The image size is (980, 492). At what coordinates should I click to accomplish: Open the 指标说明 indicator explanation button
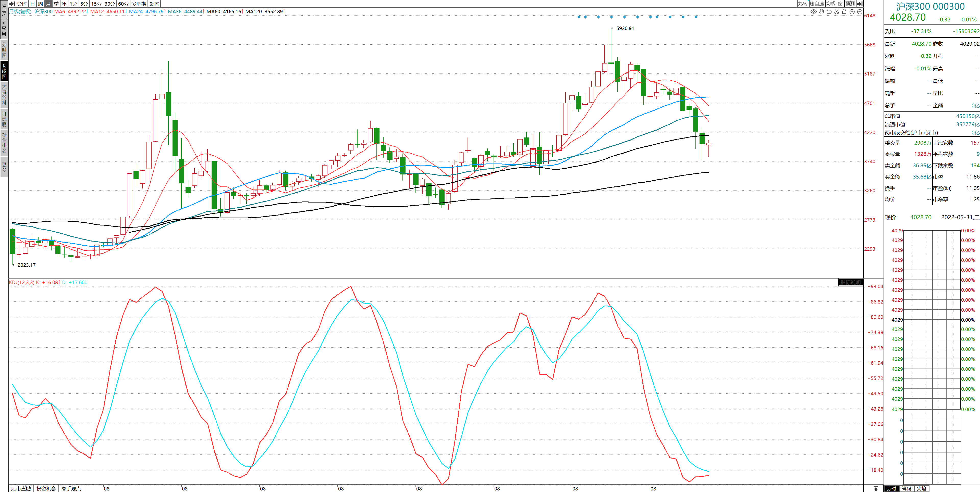[850, 283]
